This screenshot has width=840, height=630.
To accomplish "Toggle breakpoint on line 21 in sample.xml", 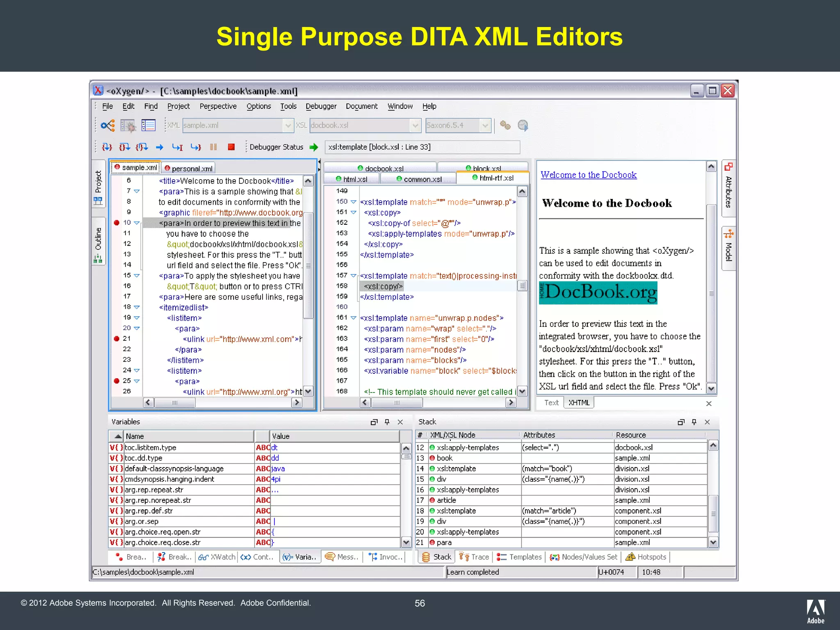I will pyautogui.click(x=116, y=338).
